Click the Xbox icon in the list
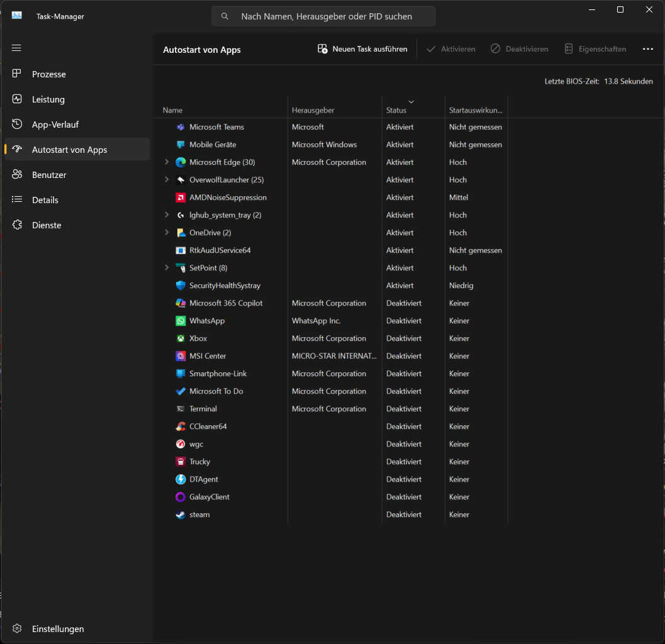Image resolution: width=665 pixels, height=644 pixels. (181, 338)
